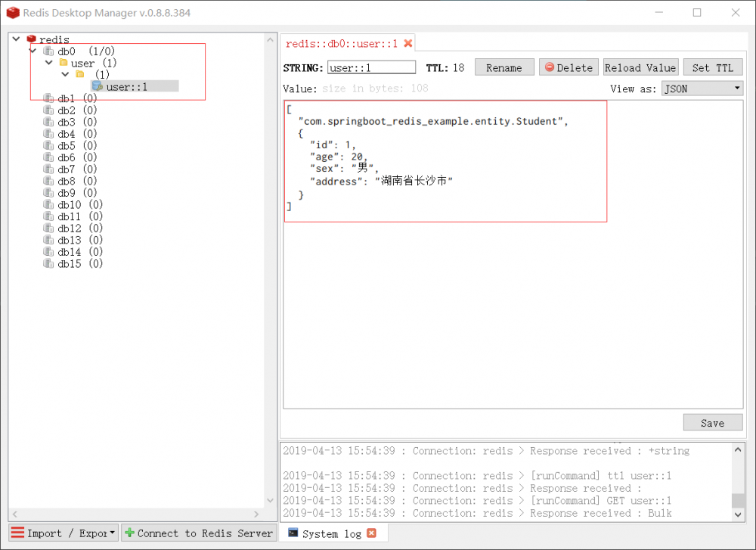Click the System log terminal icon
This screenshot has height=550, width=756.
point(293,533)
